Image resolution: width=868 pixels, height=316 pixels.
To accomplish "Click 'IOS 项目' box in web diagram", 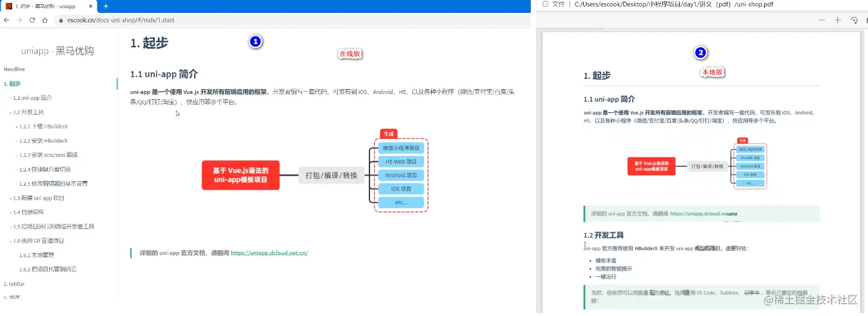I will click(401, 189).
